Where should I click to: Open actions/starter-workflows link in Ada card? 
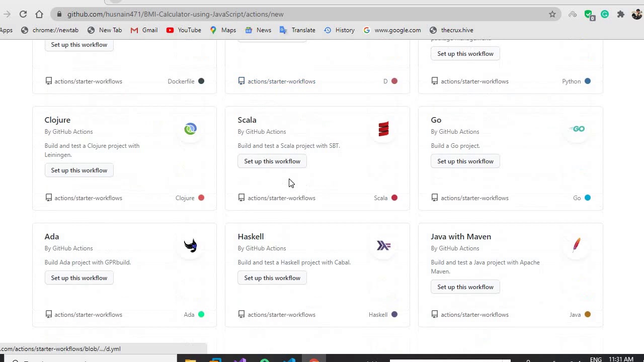click(x=88, y=315)
